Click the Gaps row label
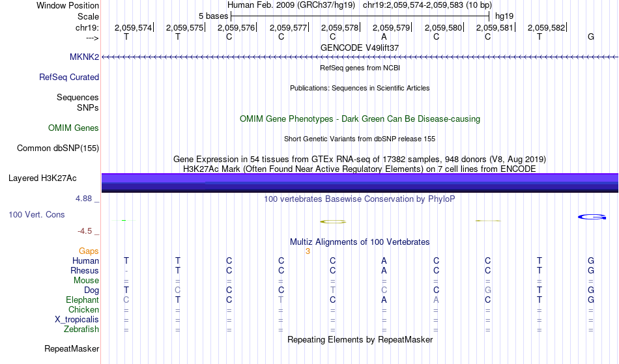 (89, 251)
